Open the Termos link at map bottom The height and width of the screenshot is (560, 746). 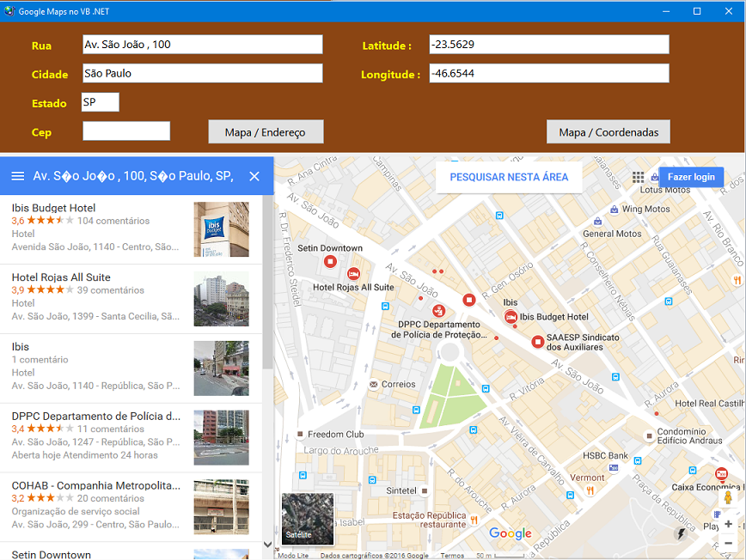tap(452, 555)
